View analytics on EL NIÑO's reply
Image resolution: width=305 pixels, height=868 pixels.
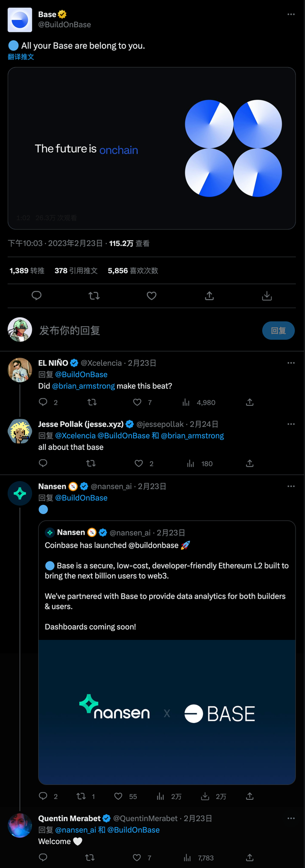point(186,402)
